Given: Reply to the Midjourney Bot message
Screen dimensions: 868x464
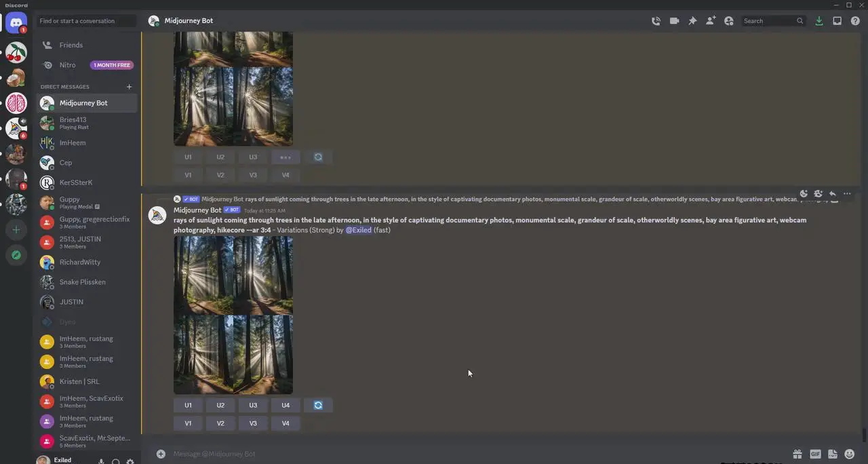Looking at the screenshot, I should 833,194.
